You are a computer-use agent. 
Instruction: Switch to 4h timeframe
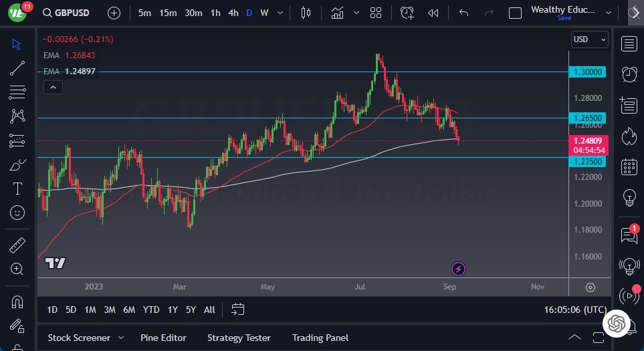tap(233, 13)
